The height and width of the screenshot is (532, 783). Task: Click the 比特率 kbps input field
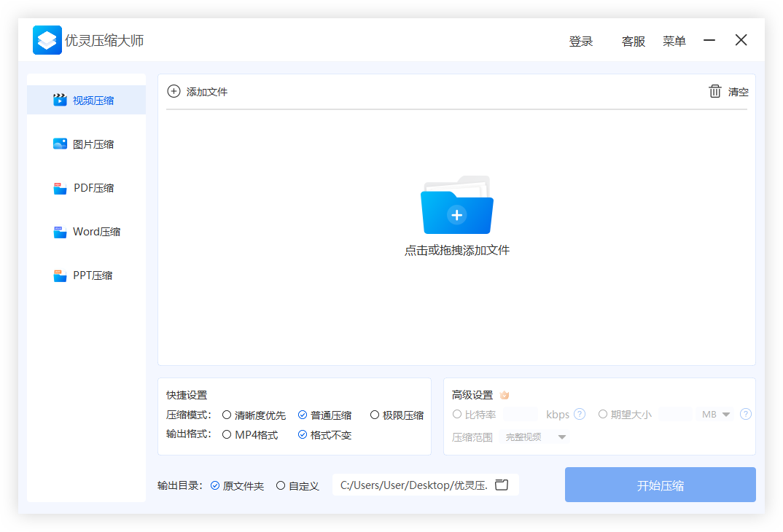click(521, 414)
